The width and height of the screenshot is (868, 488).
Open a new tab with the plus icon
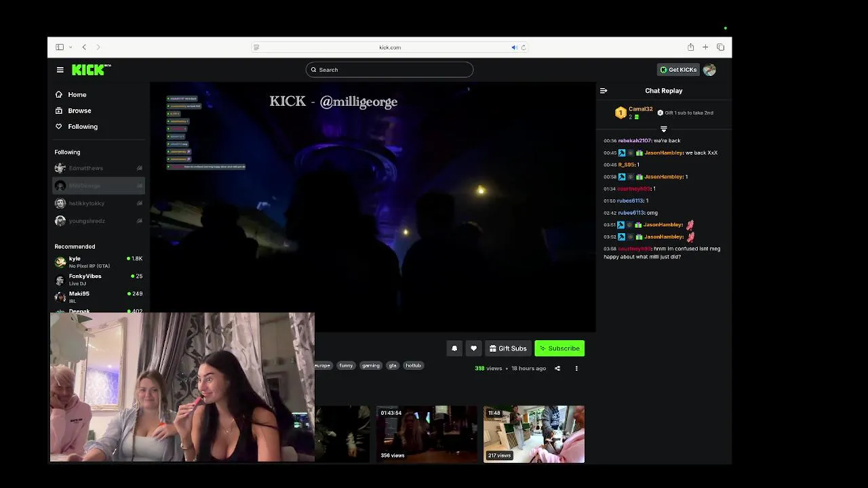(705, 47)
